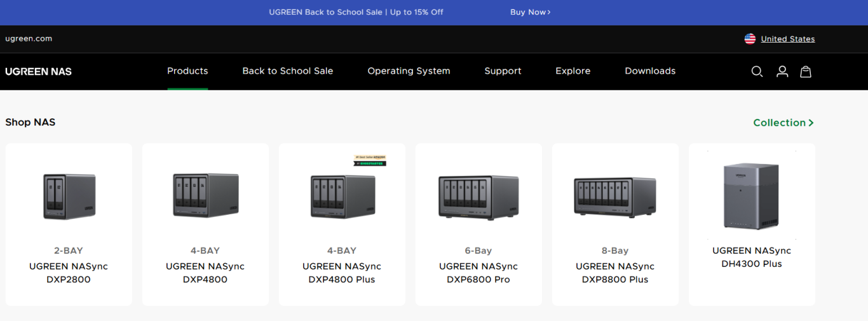Viewport: 868px width, 321px height.
Task: Navigate to the Downloads menu
Action: [650, 71]
